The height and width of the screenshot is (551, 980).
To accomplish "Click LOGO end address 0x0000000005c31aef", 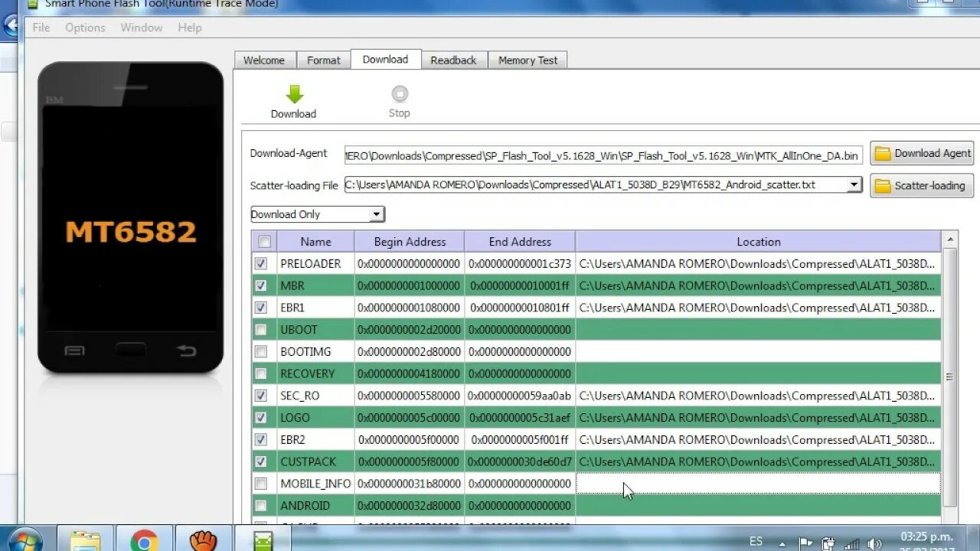I will [520, 418].
